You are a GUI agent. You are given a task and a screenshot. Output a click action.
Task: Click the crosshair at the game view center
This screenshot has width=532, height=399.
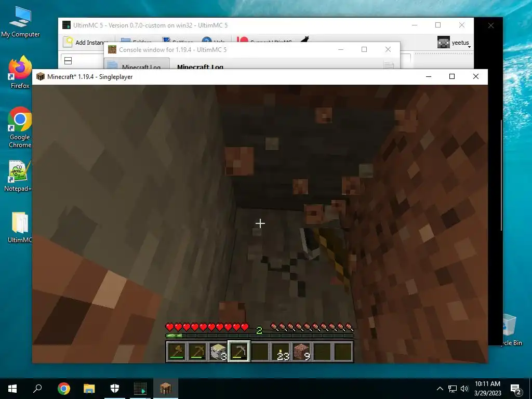tap(260, 223)
